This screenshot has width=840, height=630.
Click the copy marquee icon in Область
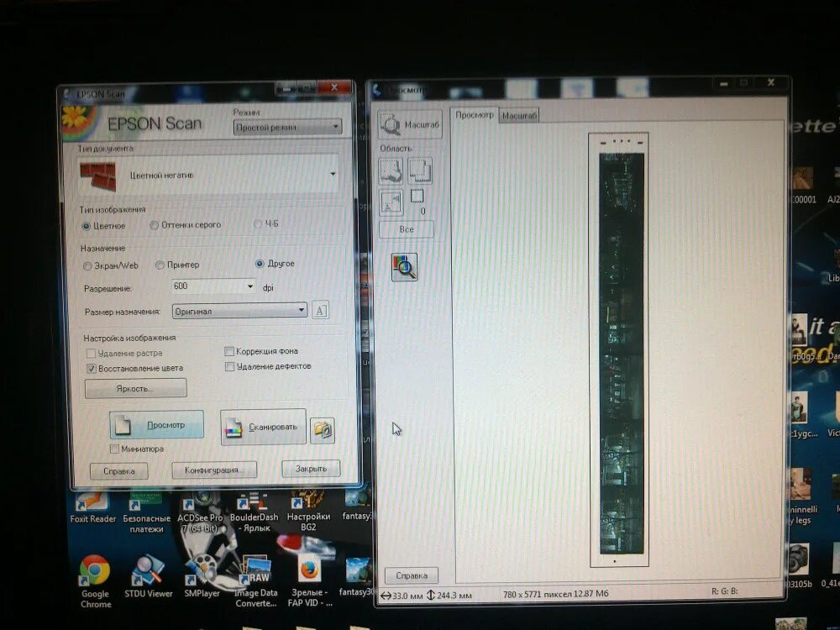click(x=420, y=171)
